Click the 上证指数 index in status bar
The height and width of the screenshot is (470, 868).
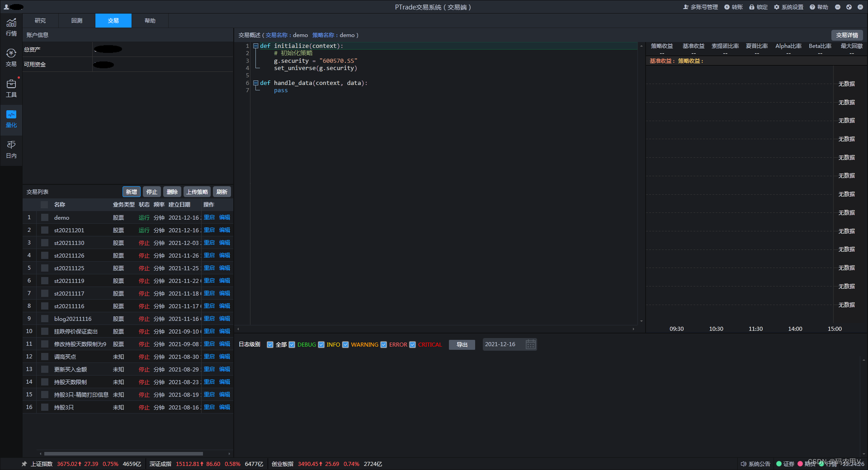42,464
